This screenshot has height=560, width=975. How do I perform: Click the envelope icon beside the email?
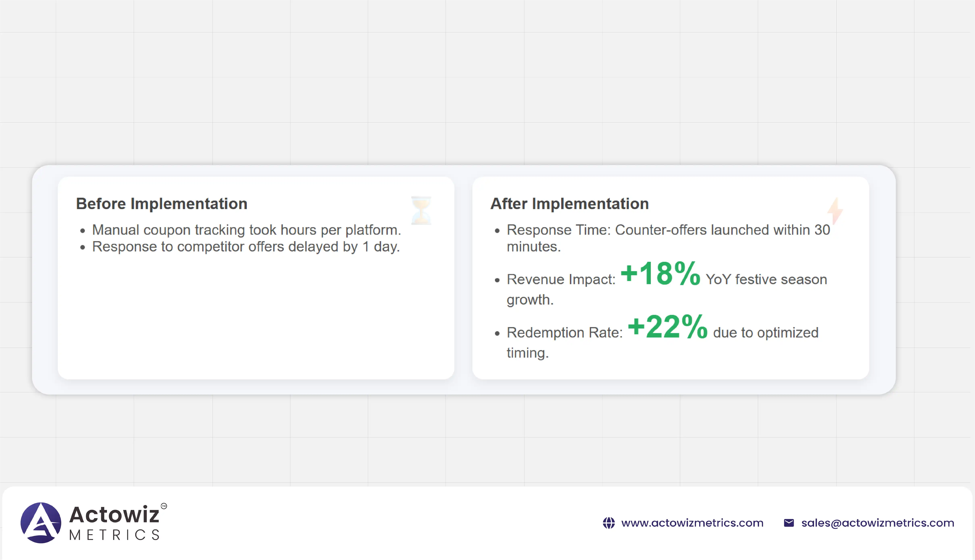tap(789, 523)
